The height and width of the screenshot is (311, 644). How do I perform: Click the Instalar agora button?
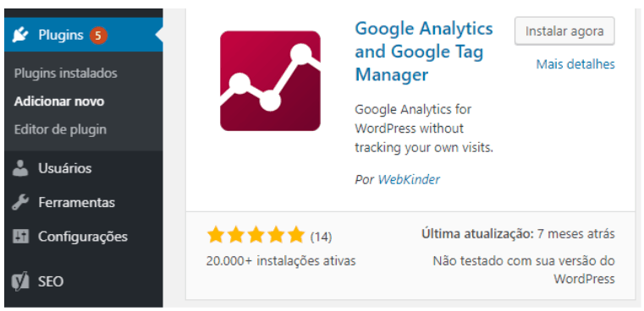tap(564, 31)
